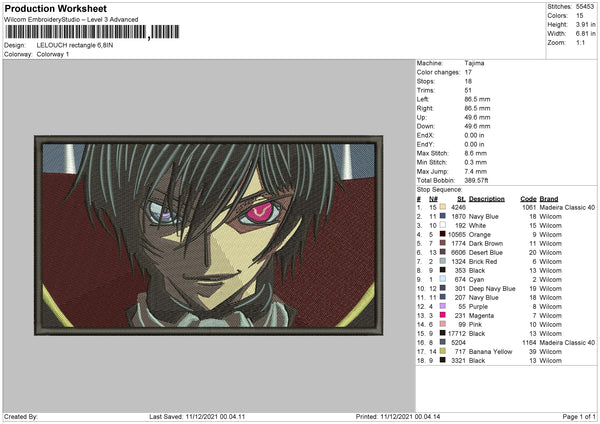Pick the Dark Brown color swatch
The width and height of the screenshot is (600, 424).
click(x=443, y=243)
